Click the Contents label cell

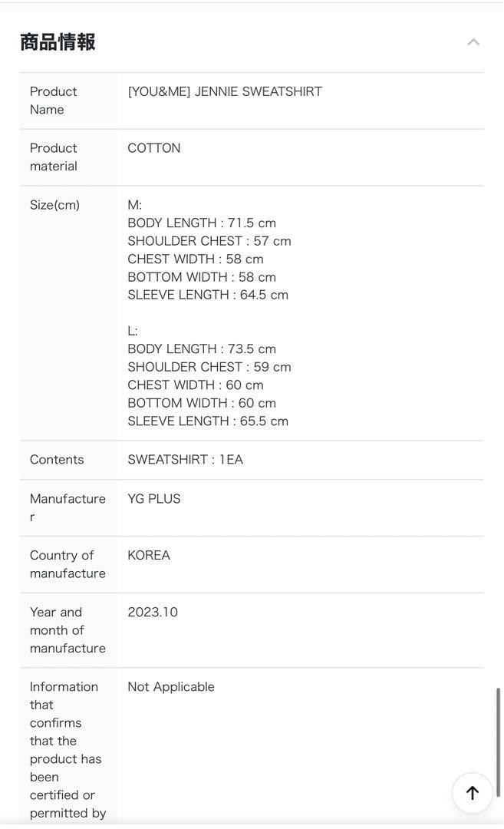(57, 460)
